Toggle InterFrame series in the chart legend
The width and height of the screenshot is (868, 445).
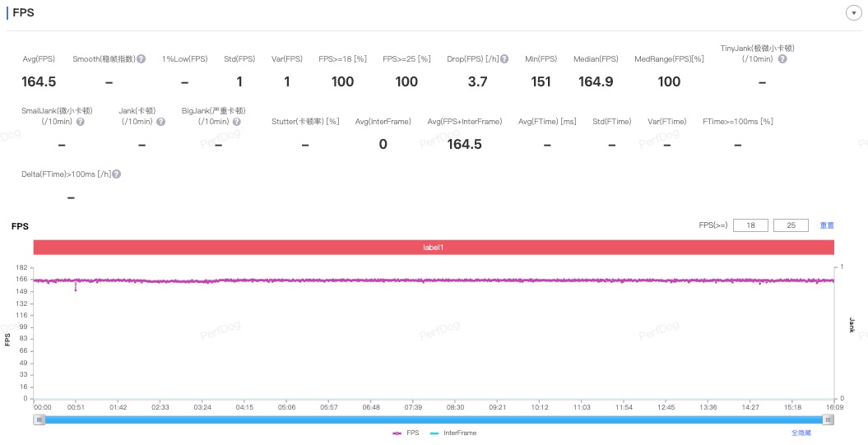pos(453,433)
